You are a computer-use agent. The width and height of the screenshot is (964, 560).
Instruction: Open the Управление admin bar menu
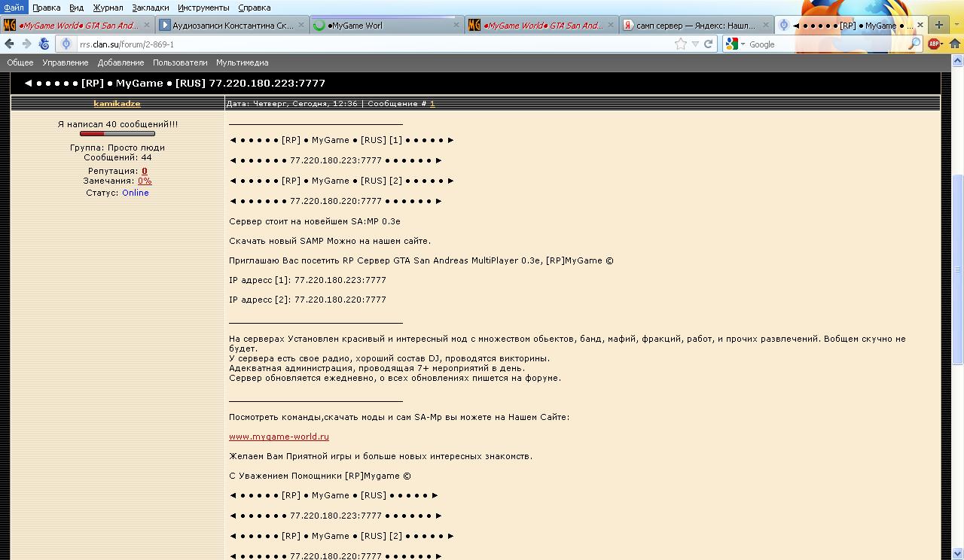pos(65,62)
